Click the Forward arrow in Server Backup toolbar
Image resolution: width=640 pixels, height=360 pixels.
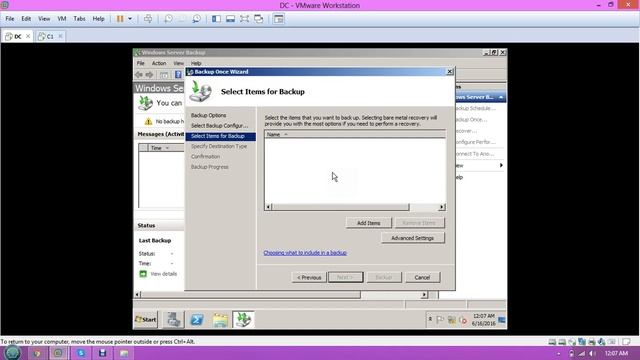tap(149, 75)
